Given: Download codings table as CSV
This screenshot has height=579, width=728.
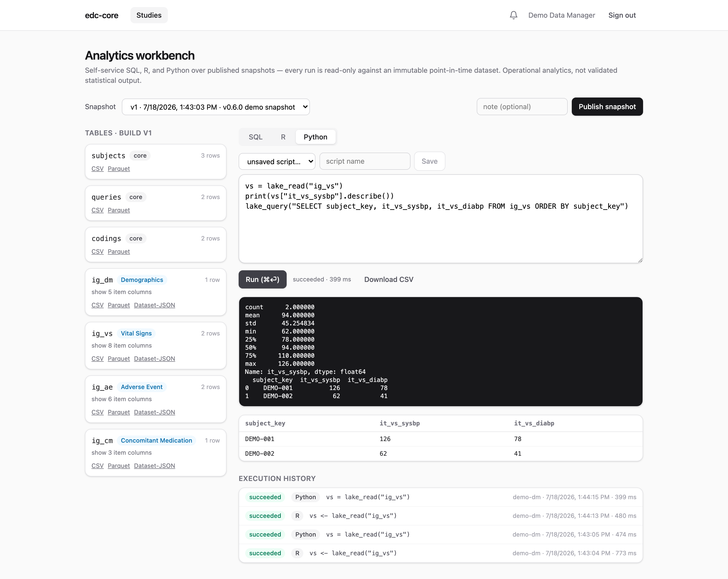Looking at the screenshot, I should tap(97, 252).
